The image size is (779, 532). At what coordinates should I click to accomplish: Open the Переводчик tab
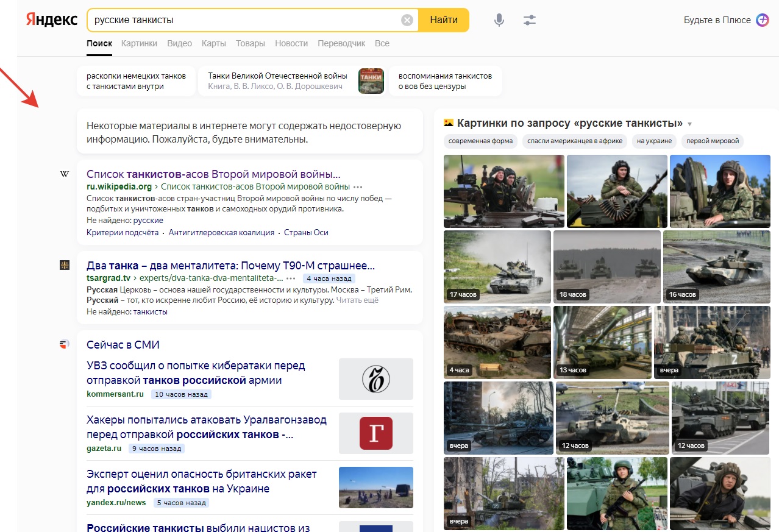(x=341, y=43)
